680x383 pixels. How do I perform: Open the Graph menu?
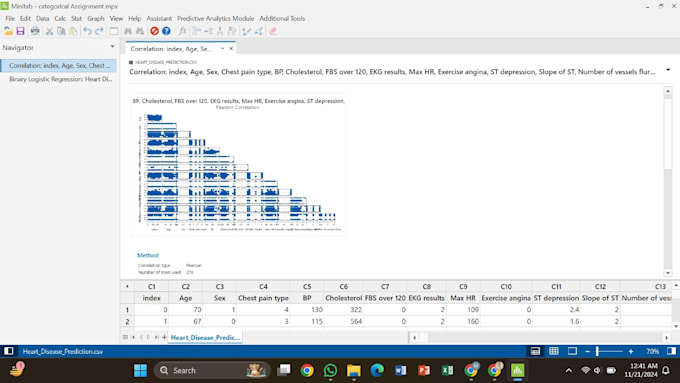point(96,18)
